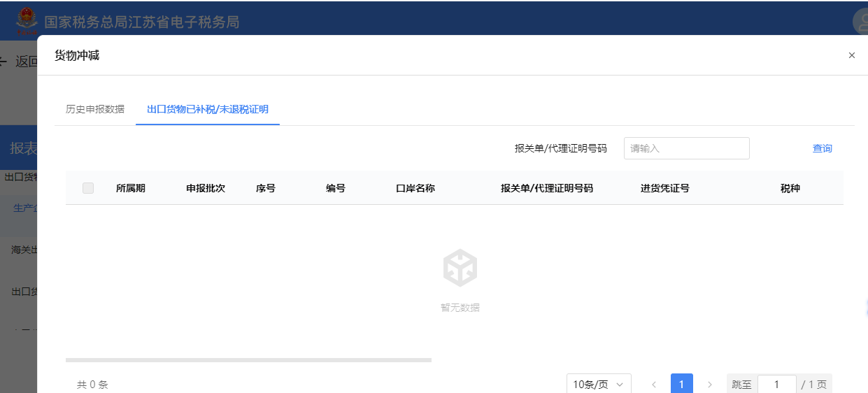This screenshot has width=868, height=393.
Task: Focus the 报关单/代理证明号码 input field
Action: tap(686, 148)
